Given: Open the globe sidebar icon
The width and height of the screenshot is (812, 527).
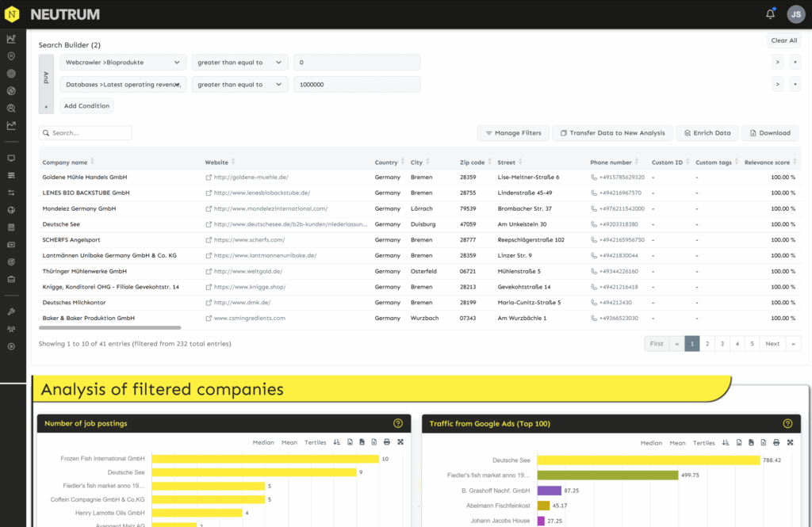Looking at the screenshot, I should coord(11,210).
